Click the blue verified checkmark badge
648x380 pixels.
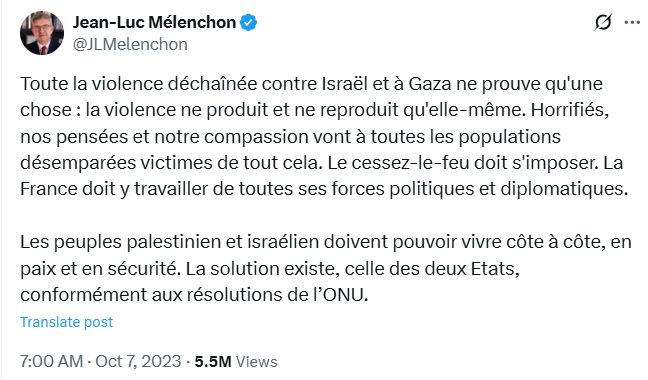248,23
